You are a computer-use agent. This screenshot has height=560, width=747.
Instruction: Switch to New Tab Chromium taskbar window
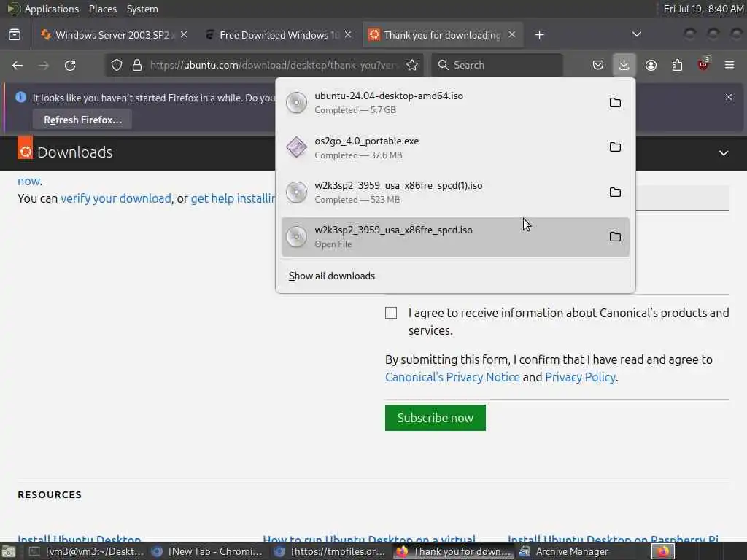pyautogui.click(x=207, y=551)
